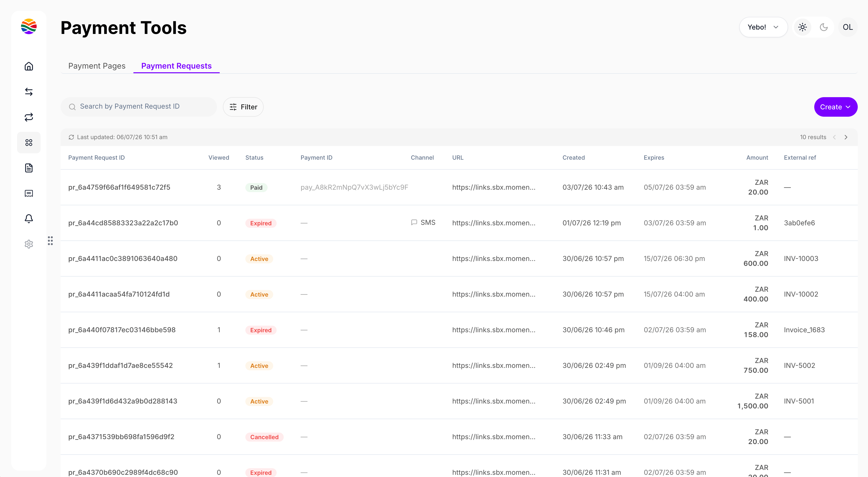Click the Payment ID column header
Screen dimensions: 868x477
pos(316,157)
